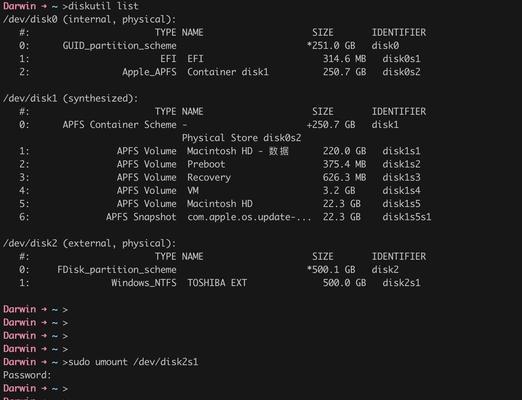522x400 pixels.
Task: Click the disk0s1 identifier
Action: pyautogui.click(x=401, y=59)
